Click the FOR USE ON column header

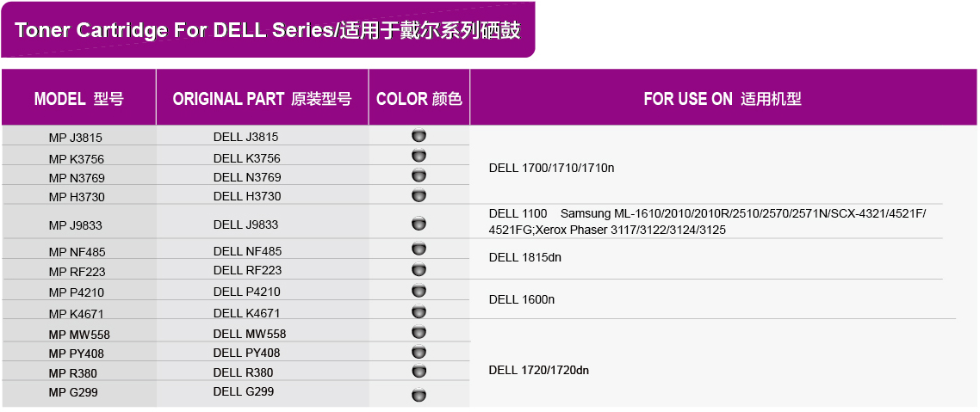[x=723, y=99]
